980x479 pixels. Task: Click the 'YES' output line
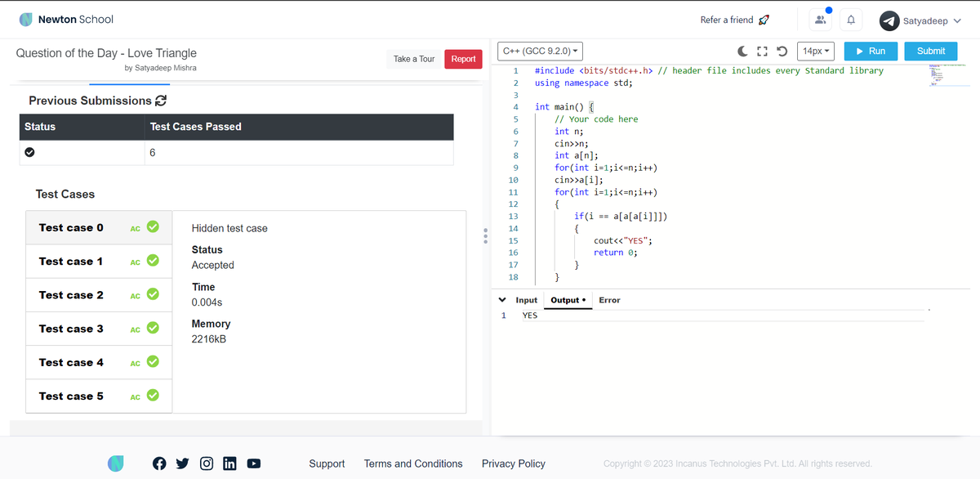click(530, 316)
